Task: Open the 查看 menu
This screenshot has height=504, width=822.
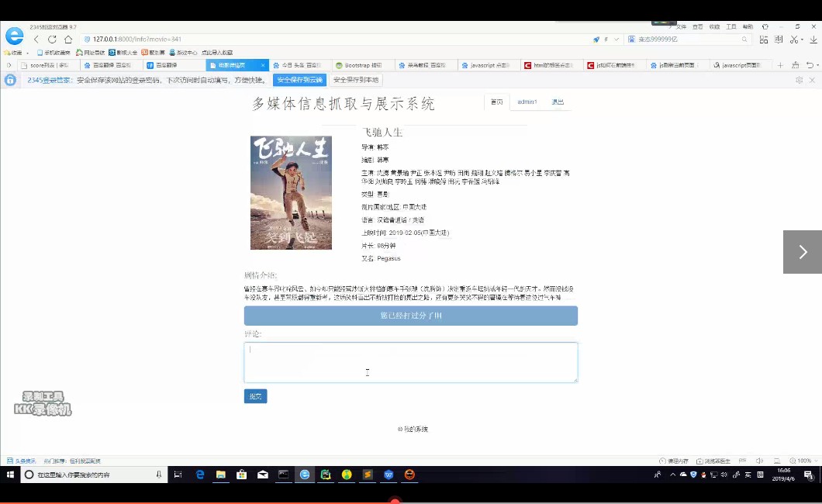Action: [x=698, y=26]
